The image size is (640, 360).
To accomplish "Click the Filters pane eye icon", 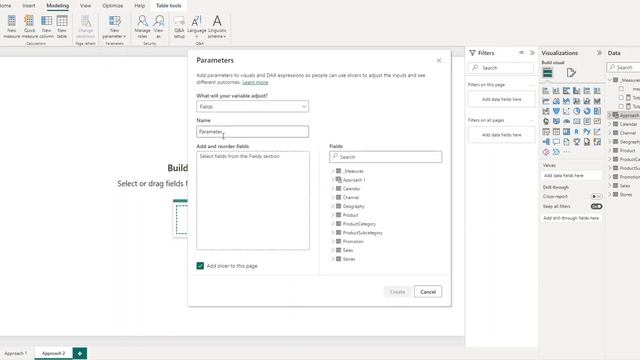I will 521,53.
